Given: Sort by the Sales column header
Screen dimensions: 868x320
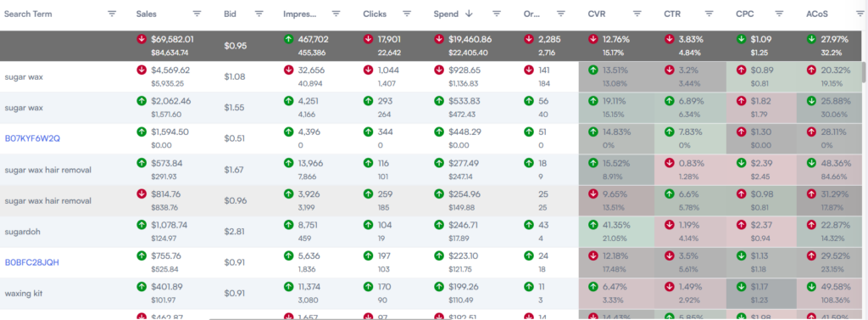Looking at the screenshot, I should pos(146,14).
